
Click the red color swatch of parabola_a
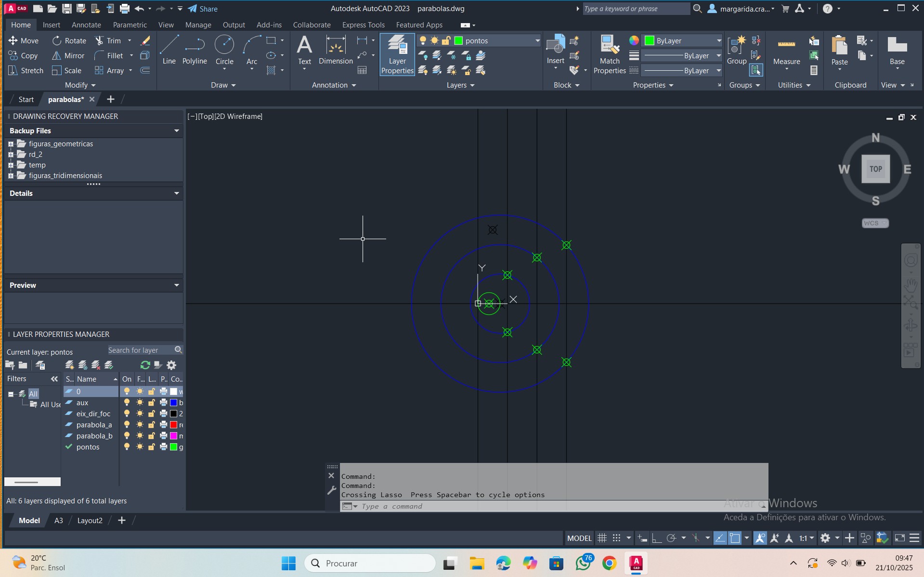click(173, 425)
